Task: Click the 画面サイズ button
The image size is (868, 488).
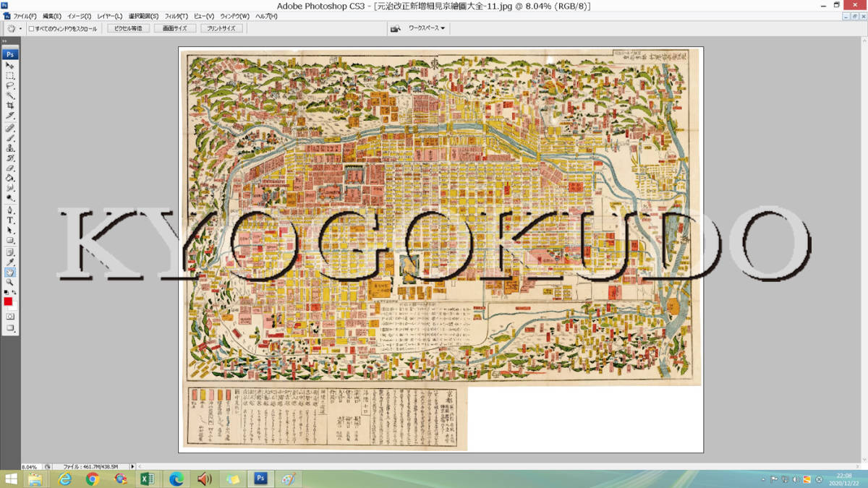Action: [x=174, y=28]
